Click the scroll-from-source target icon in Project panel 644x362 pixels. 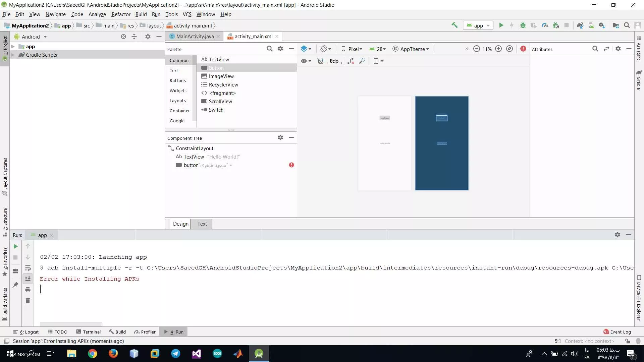(x=123, y=37)
